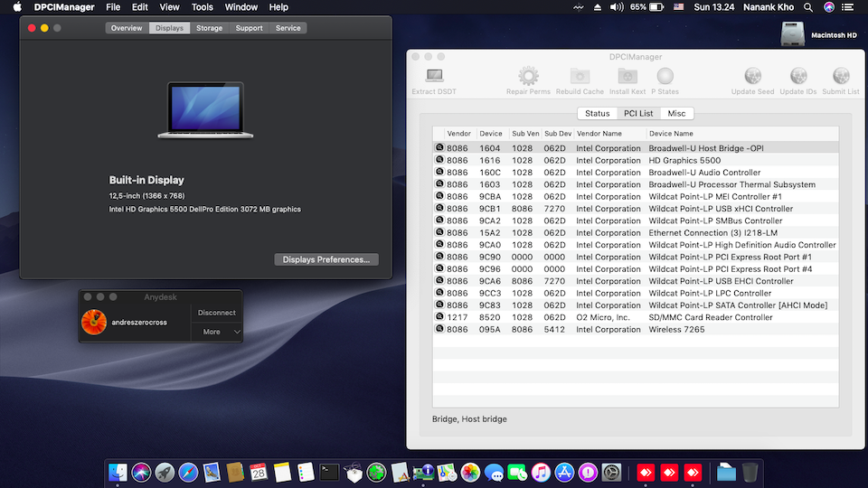
Task: Open the Edit menu
Action: pyautogui.click(x=139, y=7)
